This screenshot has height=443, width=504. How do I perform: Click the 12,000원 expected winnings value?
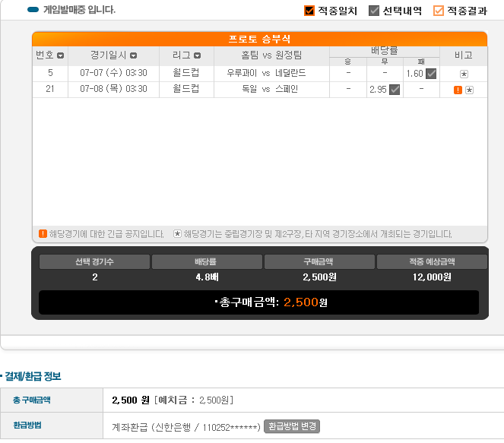pyautogui.click(x=432, y=277)
